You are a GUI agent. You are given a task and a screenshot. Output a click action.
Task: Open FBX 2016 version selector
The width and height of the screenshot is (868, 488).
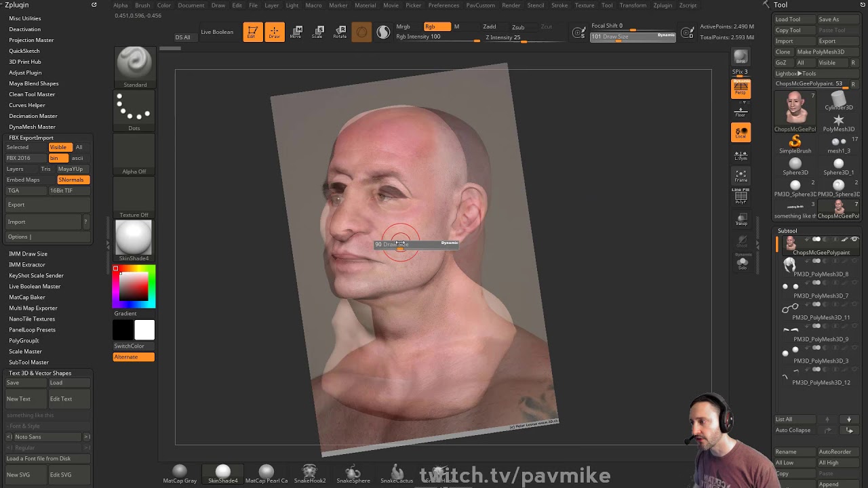coord(26,158)
